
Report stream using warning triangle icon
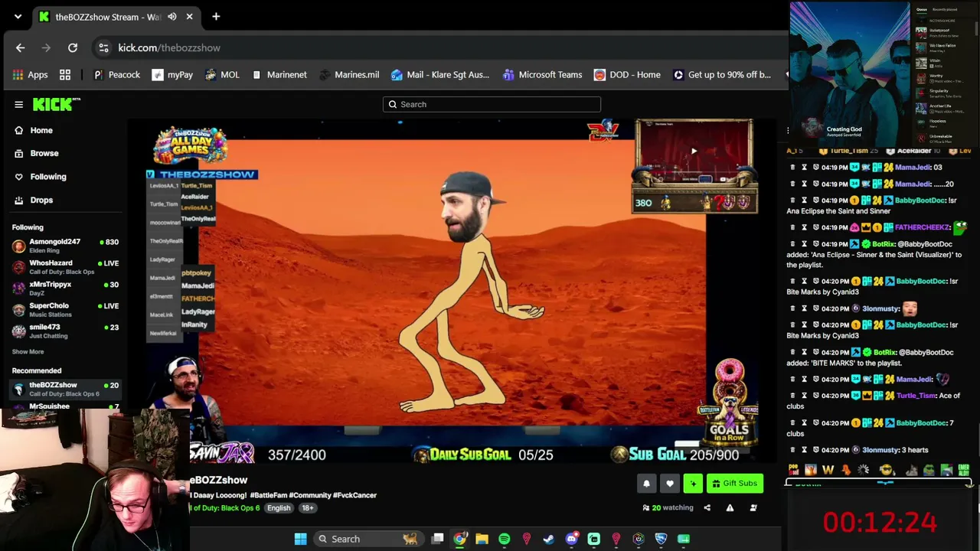(x=730, y=508)
